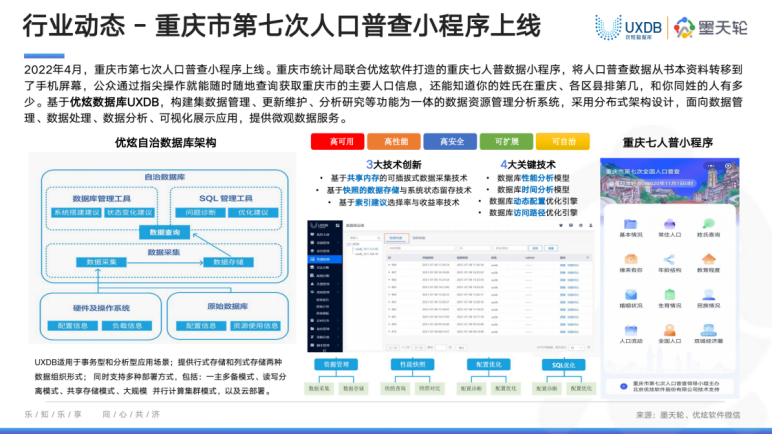Tap the 常住人口 icon
This screenshot has height=434, width=772.
(x=670, y=224)
